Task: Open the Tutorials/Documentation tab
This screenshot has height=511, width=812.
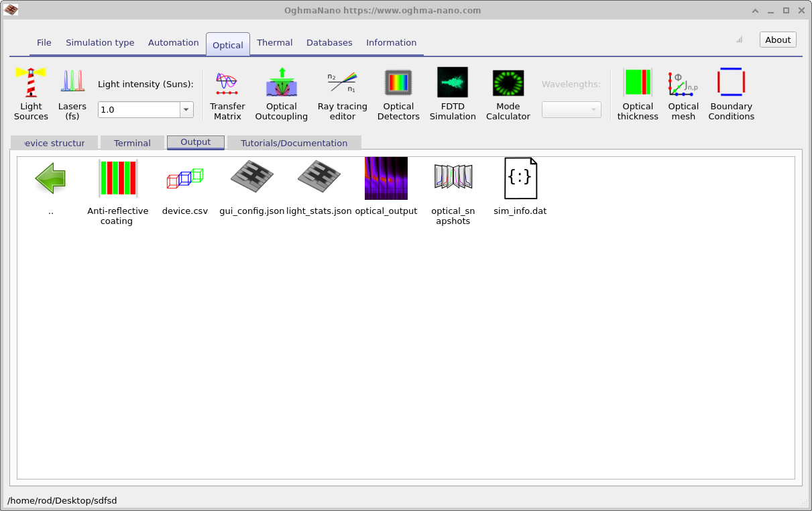Action: pyautogui.click(x=294, y=143)
